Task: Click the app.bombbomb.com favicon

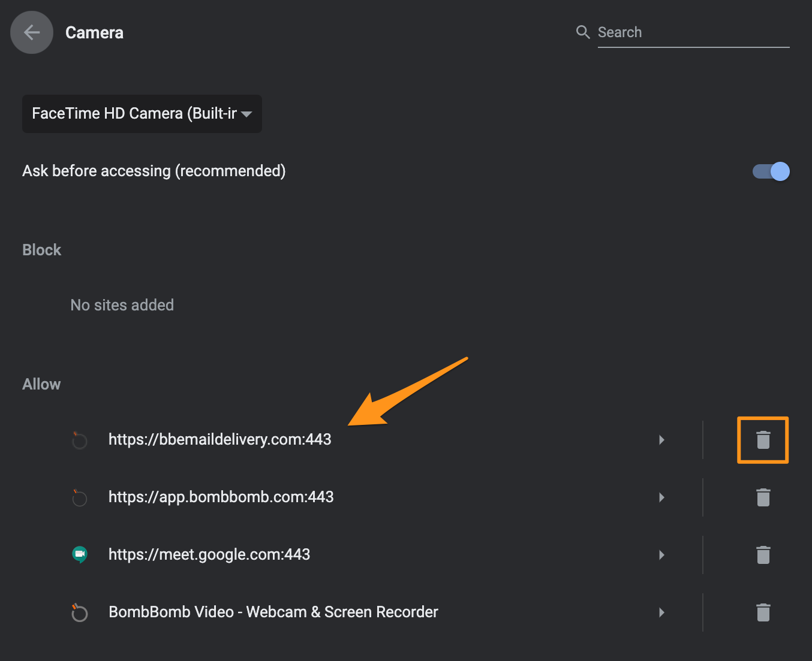Action: point(79,497)
